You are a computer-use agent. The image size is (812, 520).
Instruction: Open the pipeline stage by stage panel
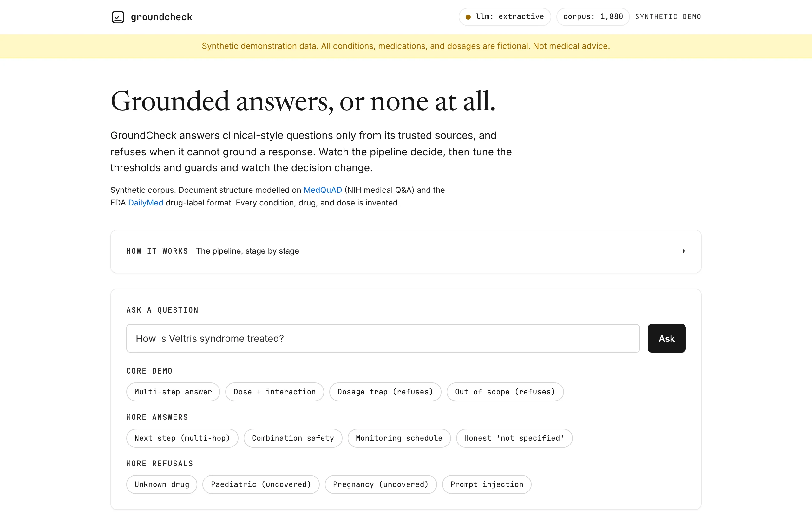pyautogui.click(x=406, y=251)
